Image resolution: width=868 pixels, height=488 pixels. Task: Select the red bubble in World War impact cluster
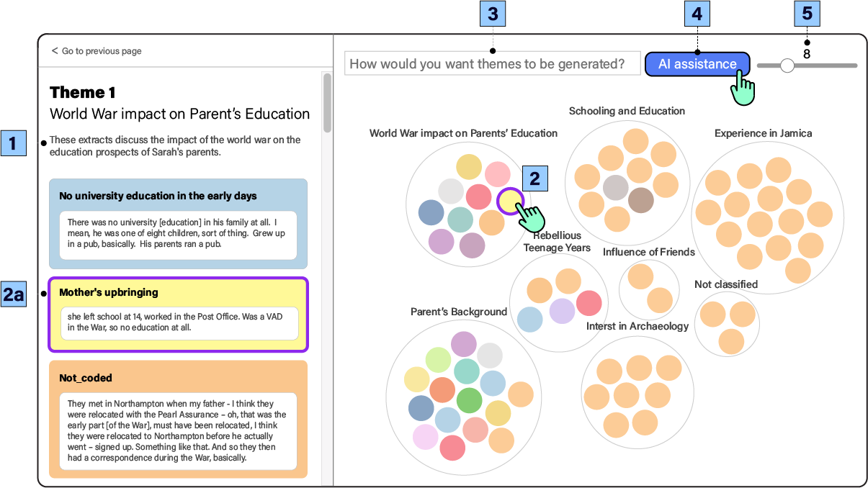pyautogui.click(x=478, y=196)
